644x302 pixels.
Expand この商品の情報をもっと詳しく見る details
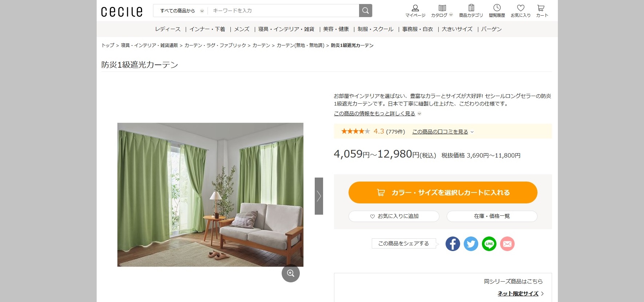pyautogui.click(x=378, y=114)
